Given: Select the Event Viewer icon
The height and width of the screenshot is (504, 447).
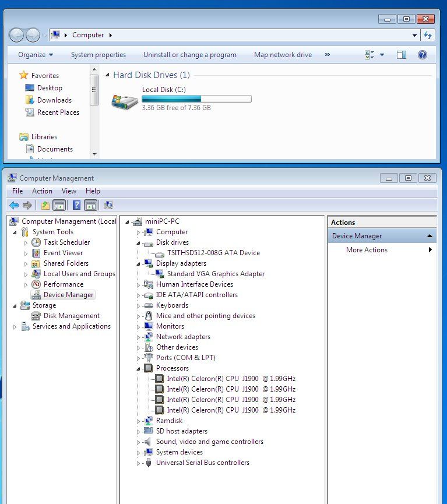Looking at the screenshot, I should (x=36, y=253).
